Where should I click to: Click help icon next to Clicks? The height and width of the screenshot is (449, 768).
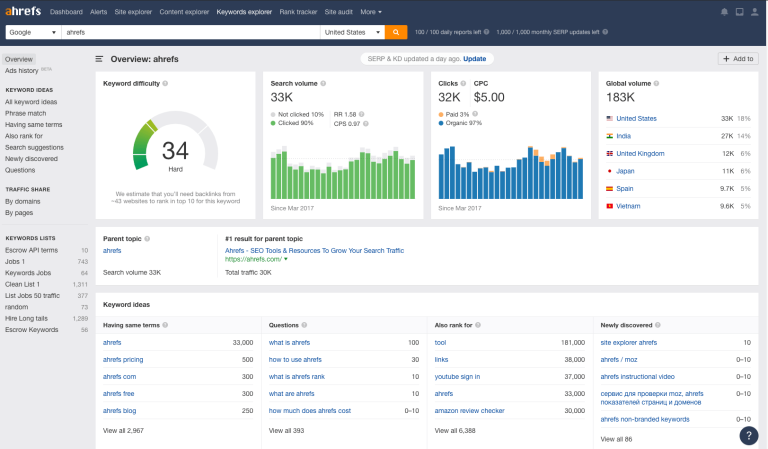[463, 83]
